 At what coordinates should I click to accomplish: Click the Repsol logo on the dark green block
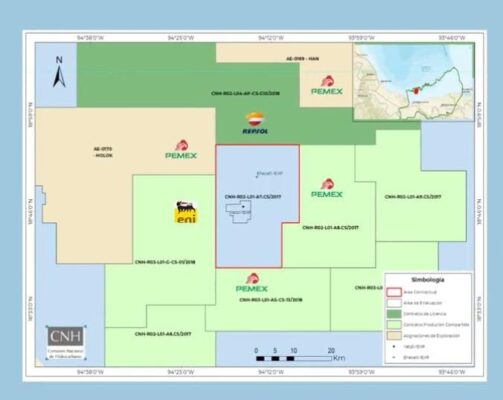(255, 123)
